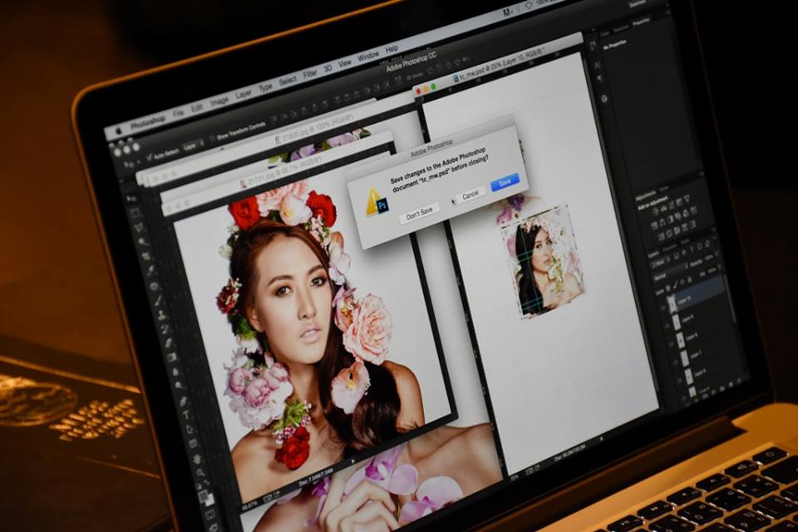Screen dimensions: 798x532
Task: Hide Layer 6 with its eye icon
Action: [679, 379]
